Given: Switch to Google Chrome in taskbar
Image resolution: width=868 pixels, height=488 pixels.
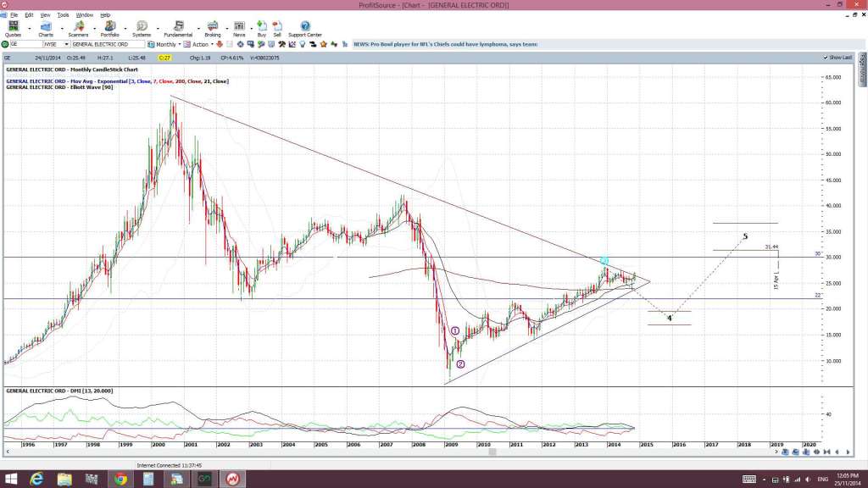Looking at the screenshot, I should pos(120,479).
